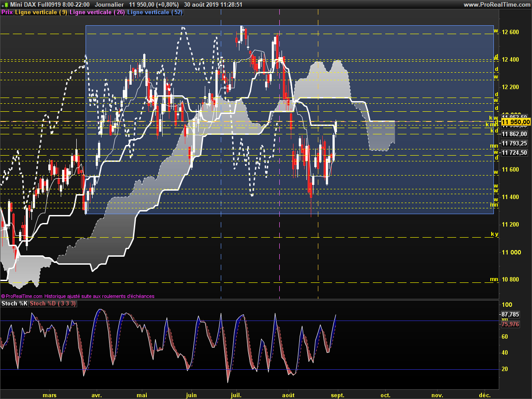Click the 11 862,00 price tag
Screen dimensions: 532x399
point(514,134)
